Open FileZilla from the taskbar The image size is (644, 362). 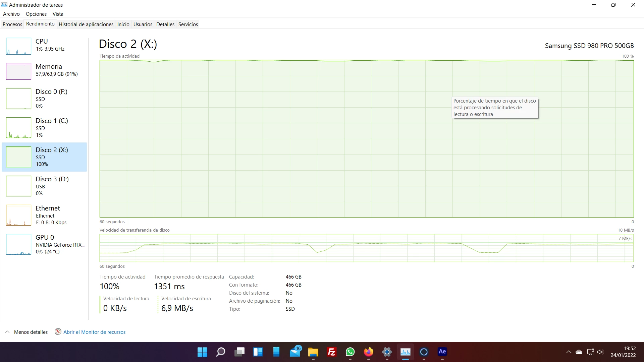pos(331,352)
